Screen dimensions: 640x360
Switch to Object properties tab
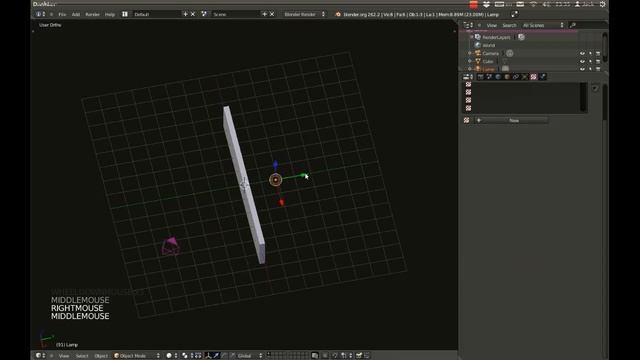[x=507, y=77]
